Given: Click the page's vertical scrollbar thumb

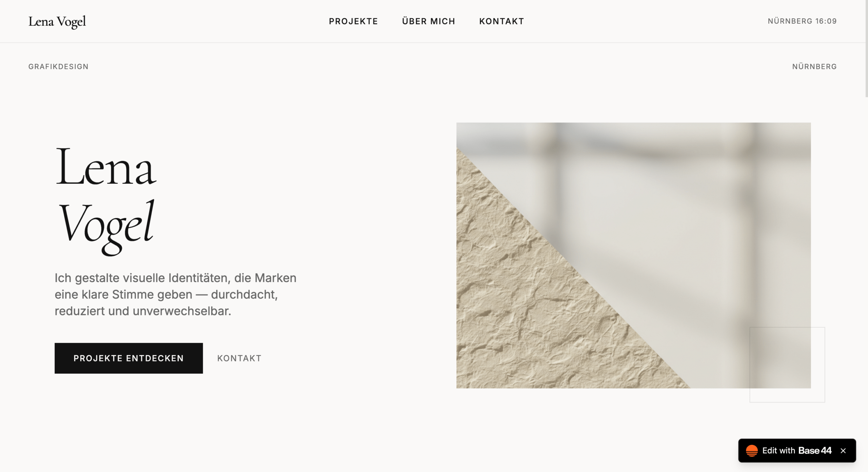Looking at the screenshot, I should [x=867, y=48].
